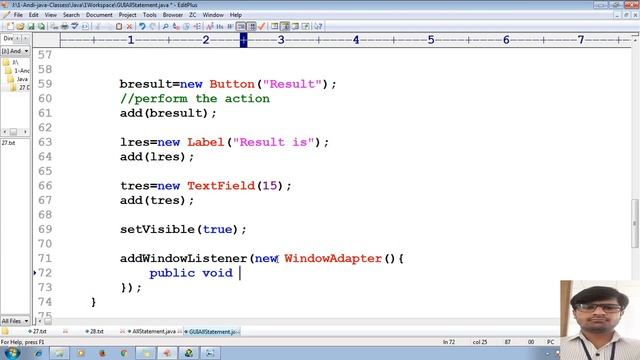Click the //perform the action comment
Image resolution: width=640 pixels, height=360 pixels.
pyautogui.click(x=195, y=99)
